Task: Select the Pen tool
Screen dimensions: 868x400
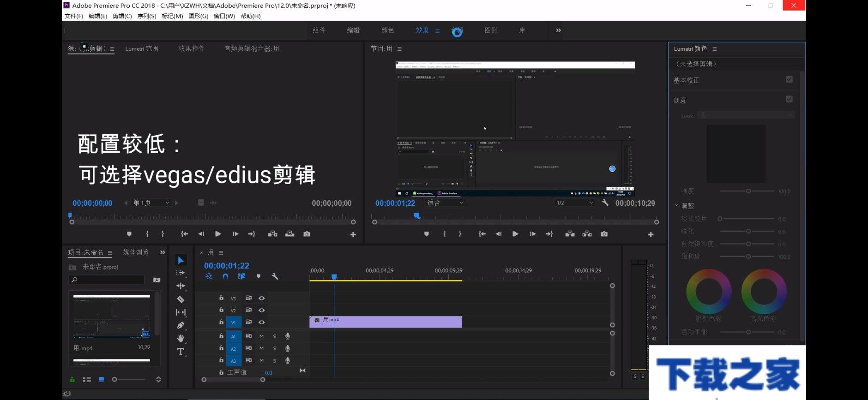Action: (x=181, y=325)
